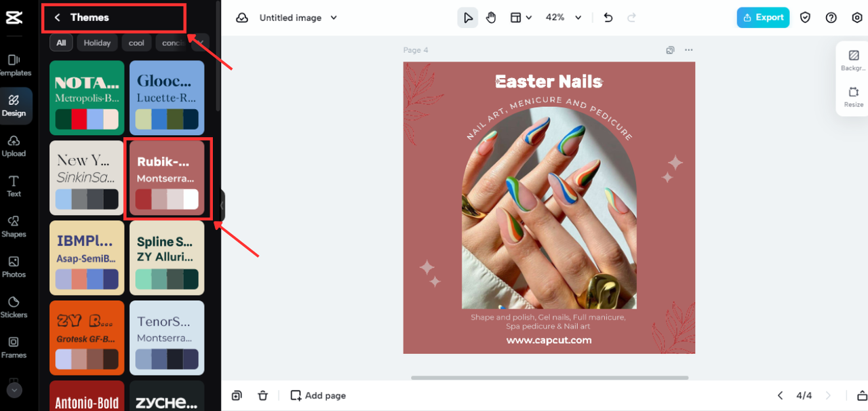The image size is (868, 411).
Task: Apply the orange ZY Grotesk theme
Action: click(87, 338)
